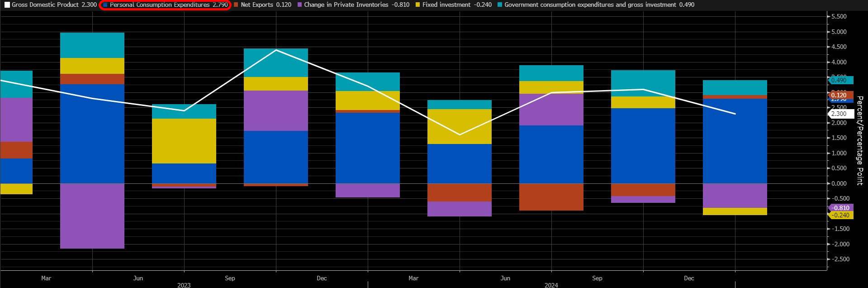
Task: Click the yellow Fixed investment legend swatch
Action: pyautogui.click(x=418, y=5)
